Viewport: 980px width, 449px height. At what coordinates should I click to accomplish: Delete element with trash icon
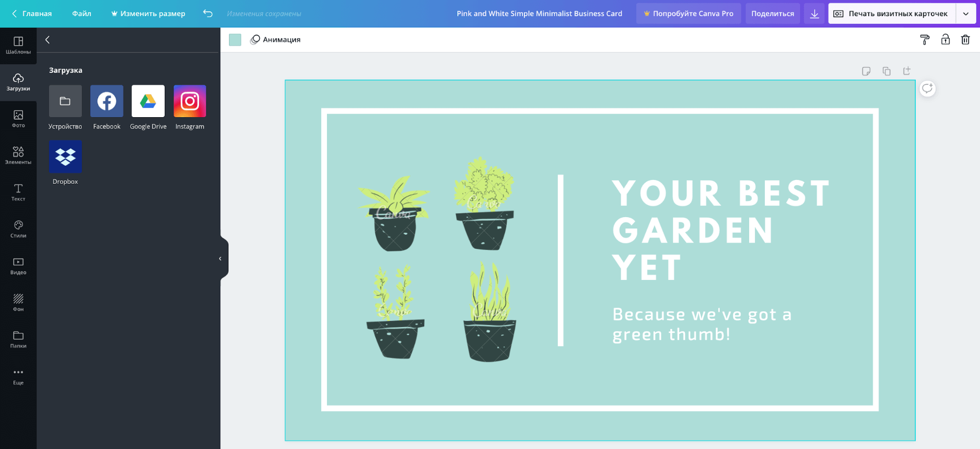(x=965, y=40)
